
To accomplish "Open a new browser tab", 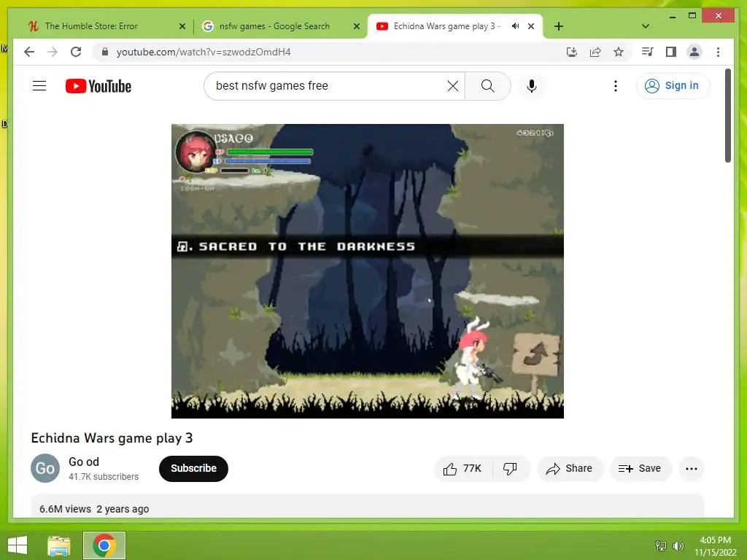I will (x=559, y=26).
